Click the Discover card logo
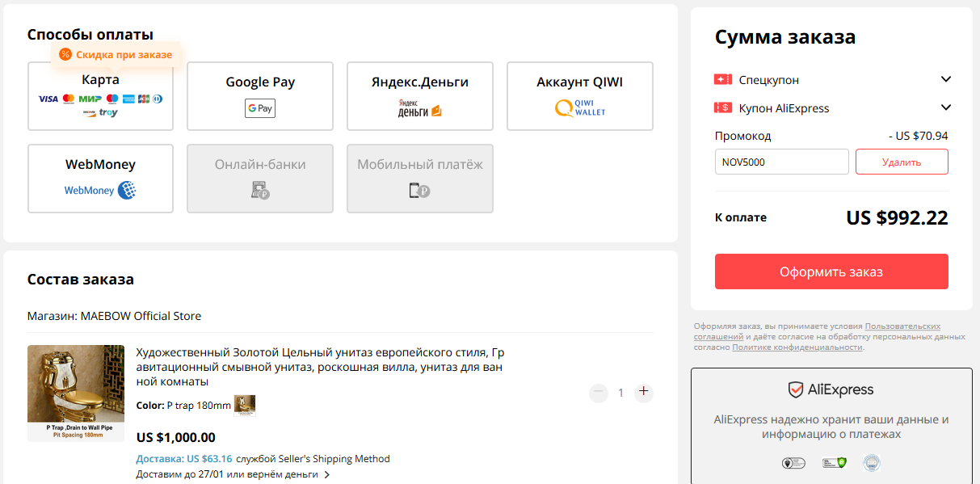This screenshot has width=980, height=484. pos(89,113)
